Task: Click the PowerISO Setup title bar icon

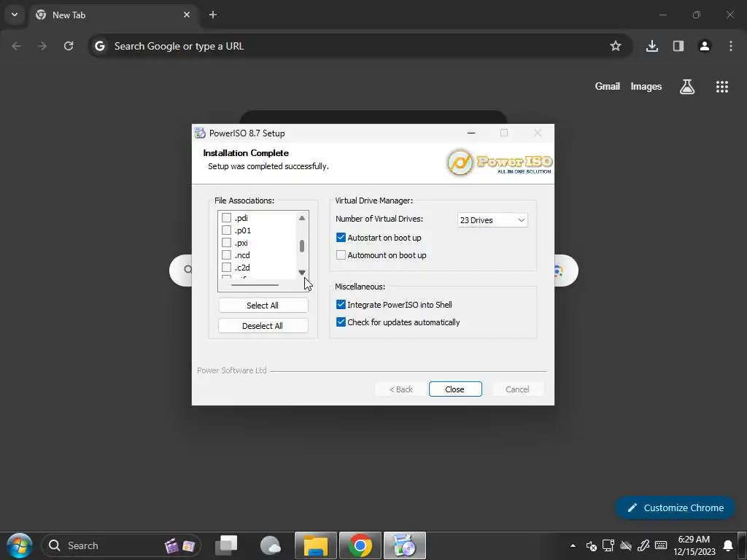Action: click(200, 133)
